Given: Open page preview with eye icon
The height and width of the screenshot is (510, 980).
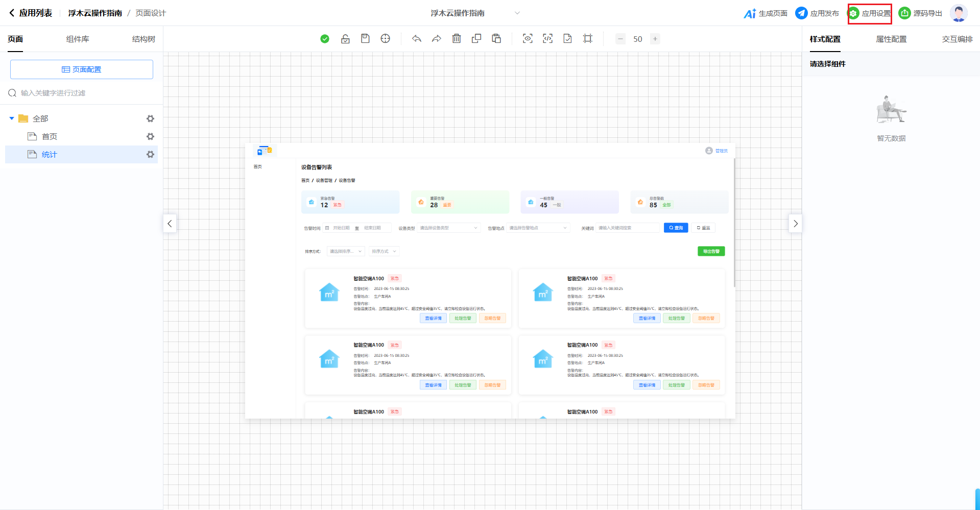Looking at the screenshot, I should pos(528,39).
